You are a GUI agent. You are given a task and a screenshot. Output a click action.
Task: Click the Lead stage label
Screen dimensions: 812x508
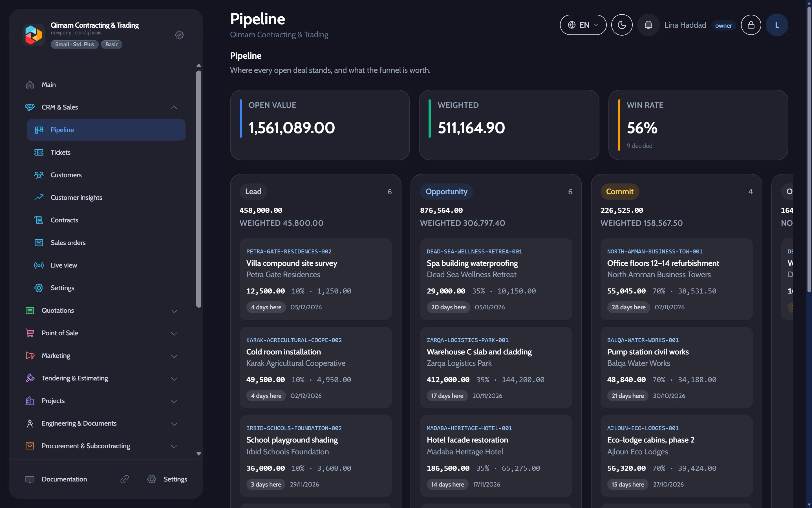coord(253,192)
